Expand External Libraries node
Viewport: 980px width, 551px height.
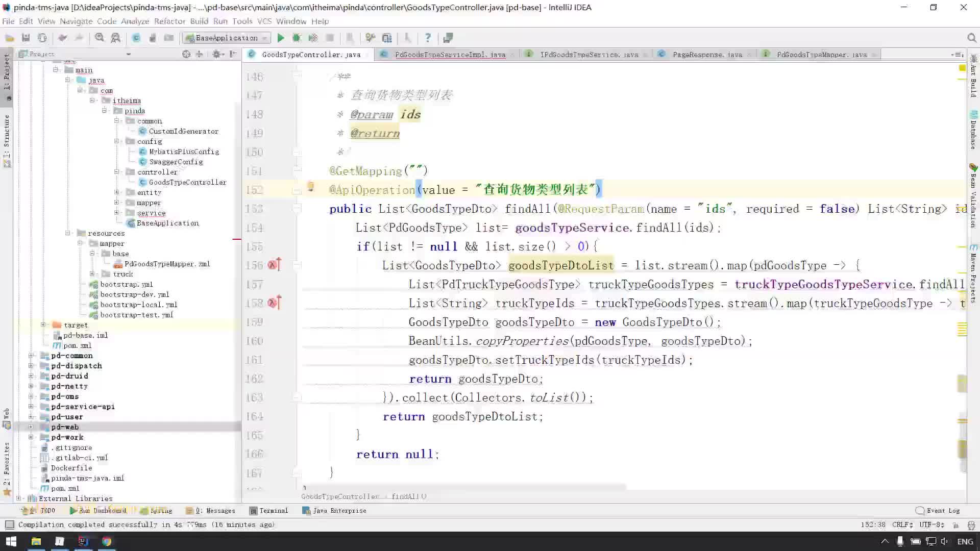coord(18,498)
